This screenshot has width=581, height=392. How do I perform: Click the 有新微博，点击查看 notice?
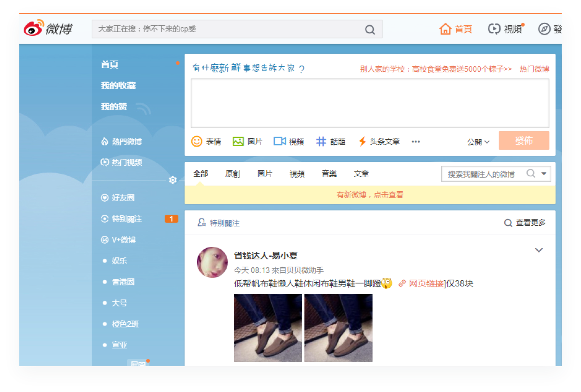[370, 195]
